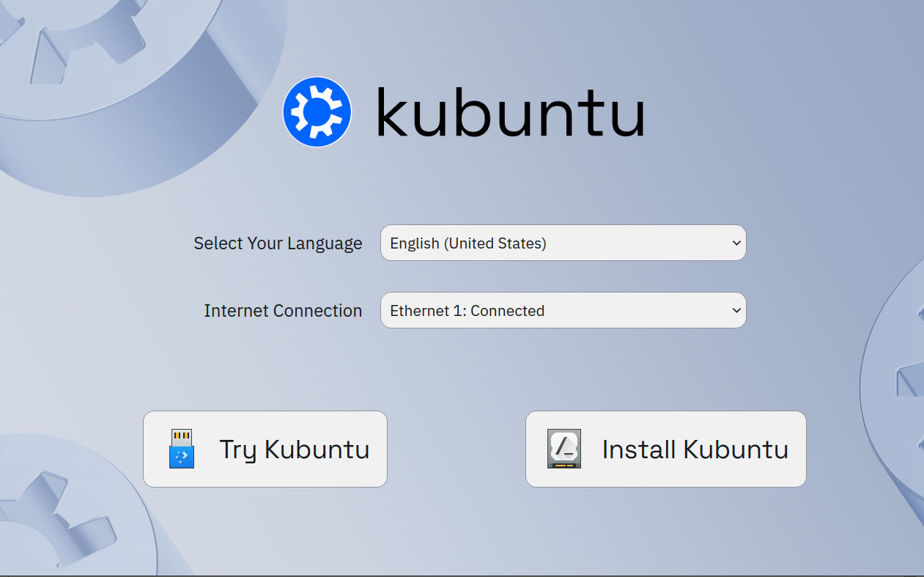924x577 pixels.
Task: Click the "Internet Connection" label
Action: pos(283,311)
